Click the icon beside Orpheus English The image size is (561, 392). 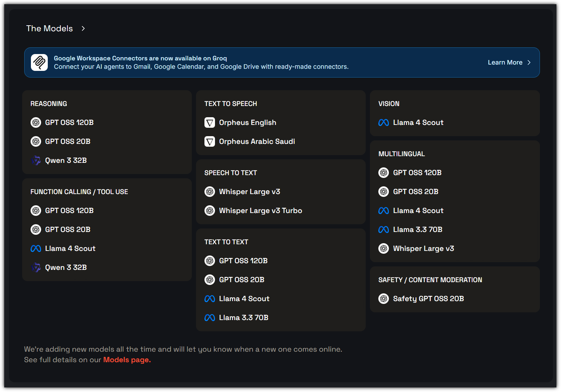[210, 122]
